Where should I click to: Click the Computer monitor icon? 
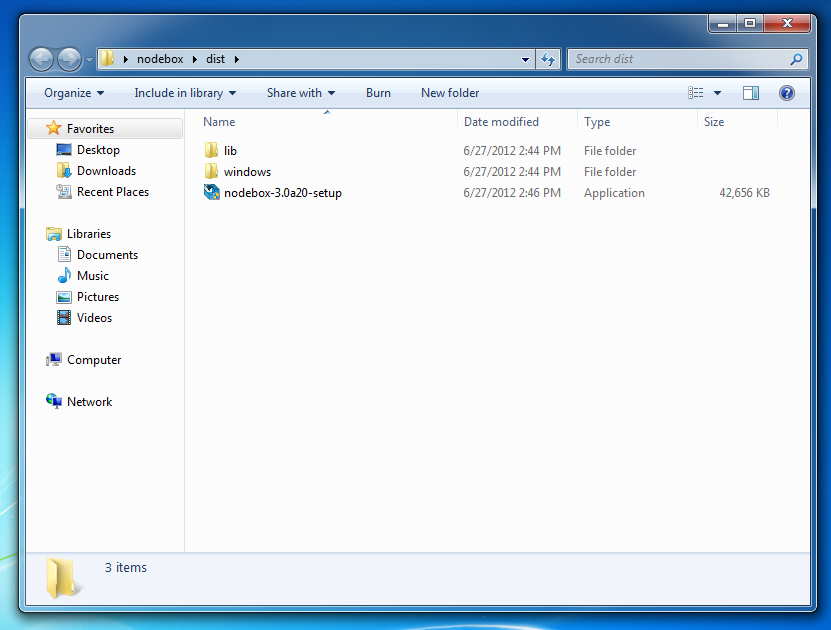tap(54, 359)
